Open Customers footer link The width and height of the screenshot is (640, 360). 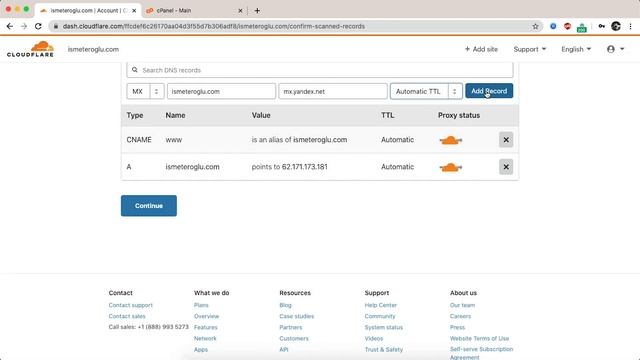[294, 338]
